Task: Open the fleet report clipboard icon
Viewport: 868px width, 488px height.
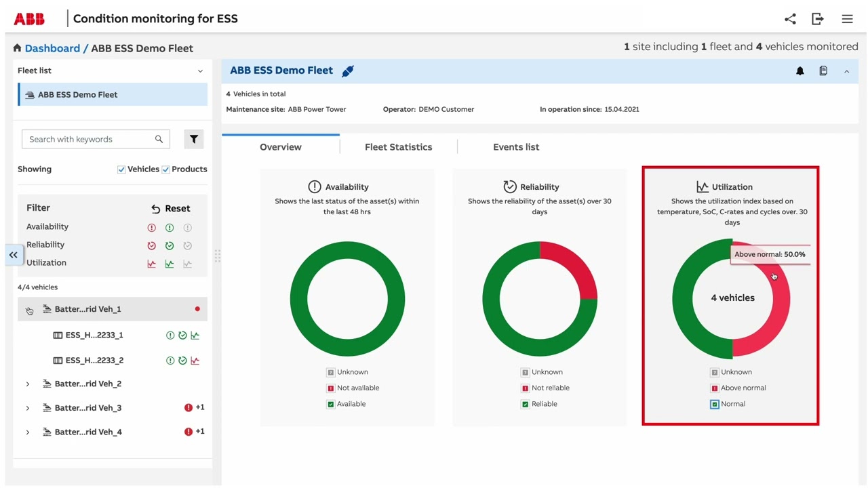Action: 823,71
